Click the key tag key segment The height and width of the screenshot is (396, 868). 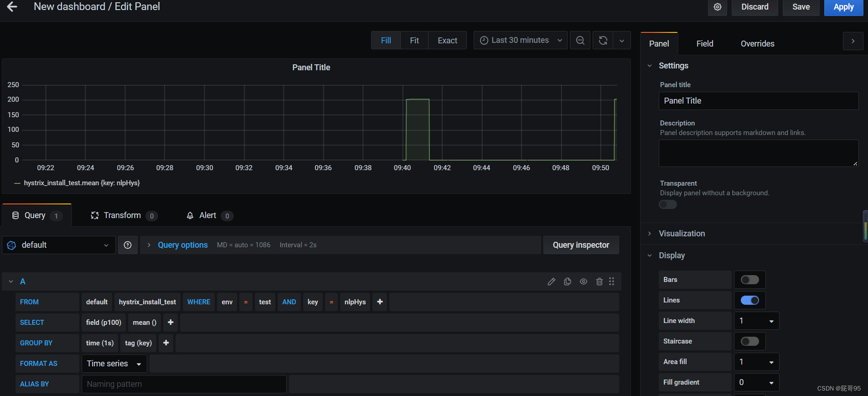point(313,302)
